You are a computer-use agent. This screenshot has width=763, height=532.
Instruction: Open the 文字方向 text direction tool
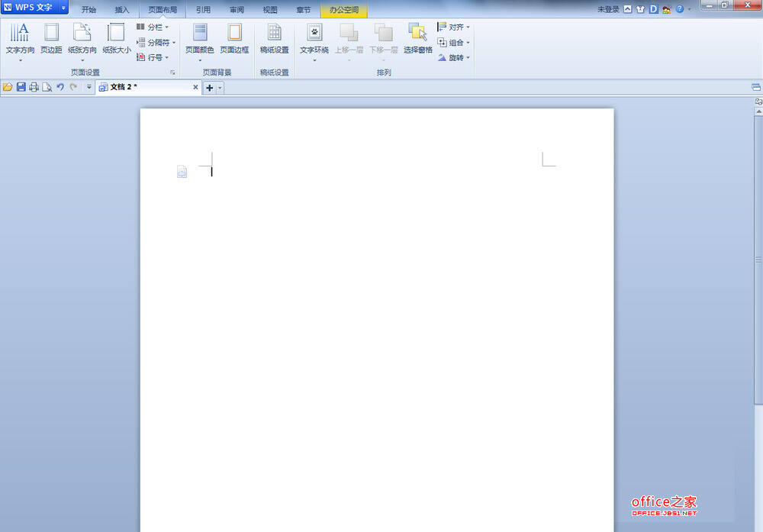(20, 41)
